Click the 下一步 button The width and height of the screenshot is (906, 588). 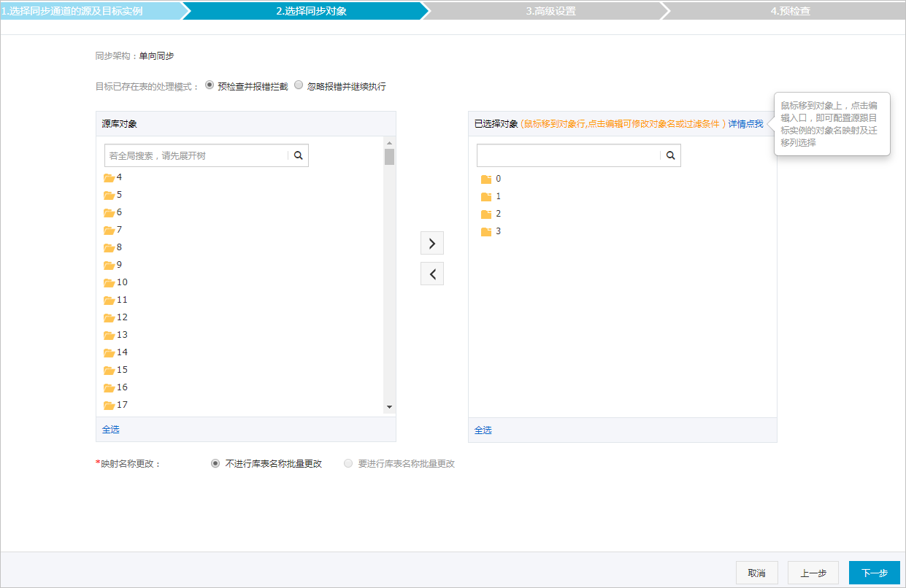click(x=874, y=573)
